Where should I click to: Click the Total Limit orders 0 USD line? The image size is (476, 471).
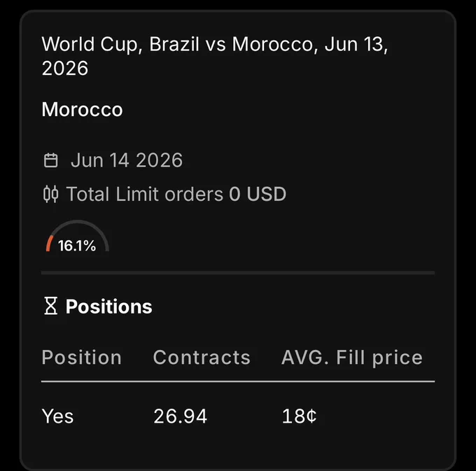coord(164,194)
